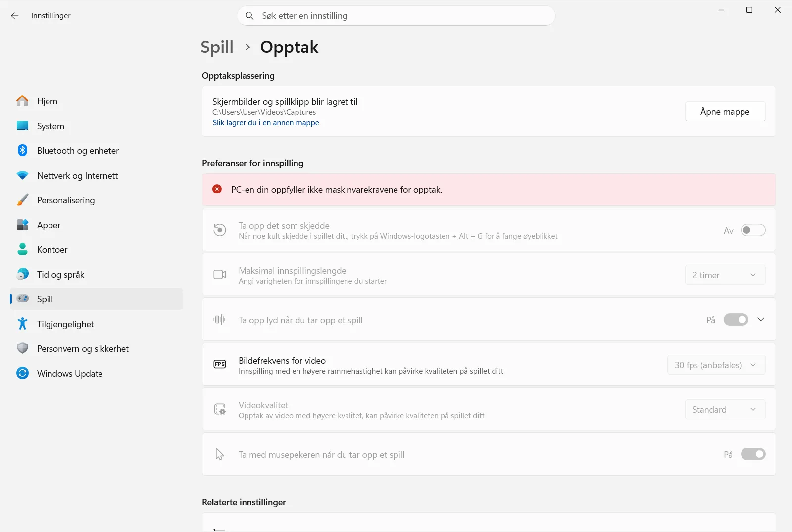Screen dimensions: 792x532
Task: Click 'PC-en din oppfyller ikke maskinvarekravene' text
Action: pyautogui.click(x=337, y=190)
